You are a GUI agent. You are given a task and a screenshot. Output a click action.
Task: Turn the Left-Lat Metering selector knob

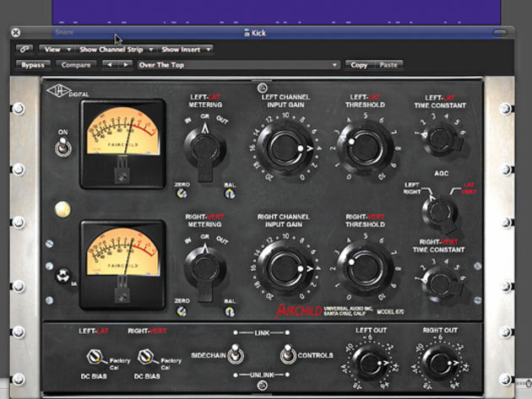point(205,150)
